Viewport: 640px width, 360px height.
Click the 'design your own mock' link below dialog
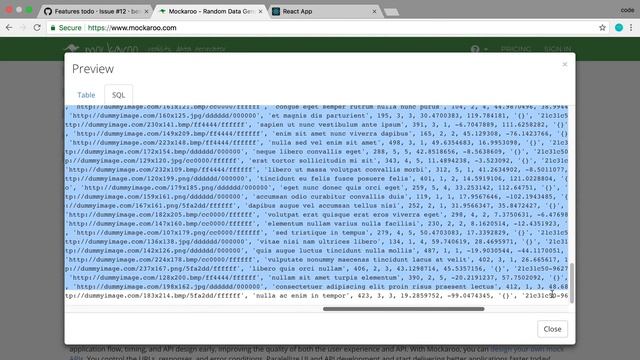click(x=527, y=349)
